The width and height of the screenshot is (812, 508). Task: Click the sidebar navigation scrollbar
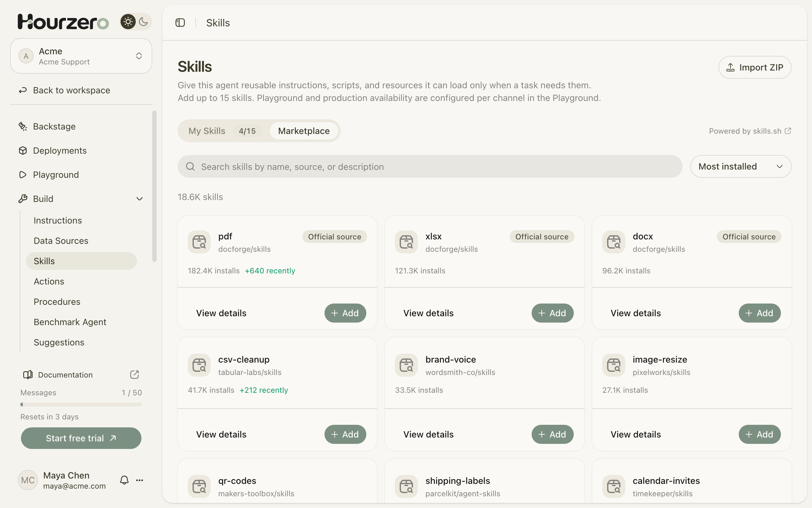(154, 186)
